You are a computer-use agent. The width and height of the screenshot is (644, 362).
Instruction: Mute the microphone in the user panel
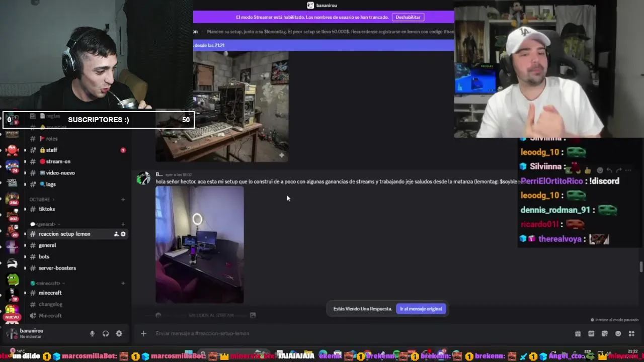click(x=92, y=333)
